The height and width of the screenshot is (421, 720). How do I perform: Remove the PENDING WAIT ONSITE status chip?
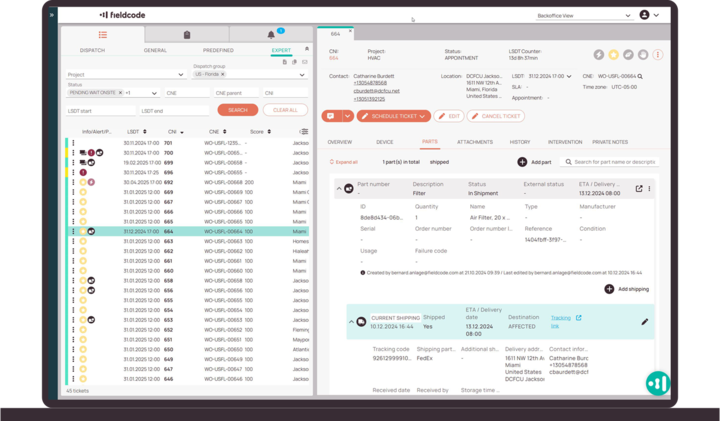(119, 92)
